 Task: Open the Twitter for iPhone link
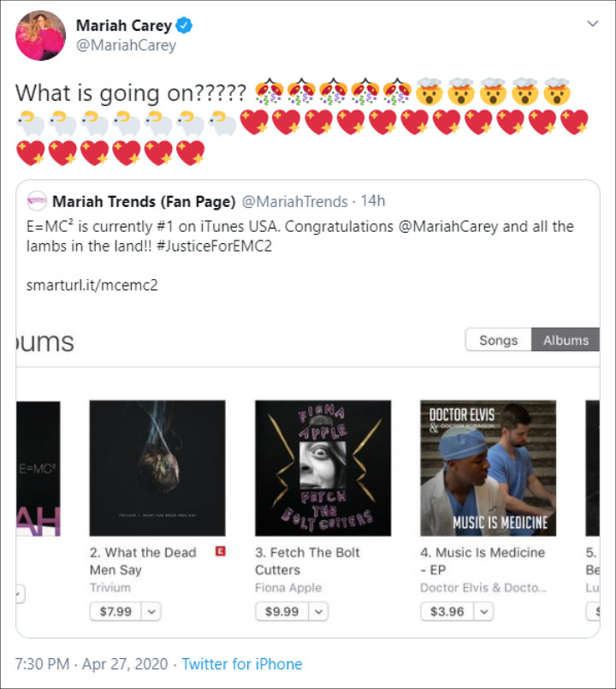(x=242, y=663)
